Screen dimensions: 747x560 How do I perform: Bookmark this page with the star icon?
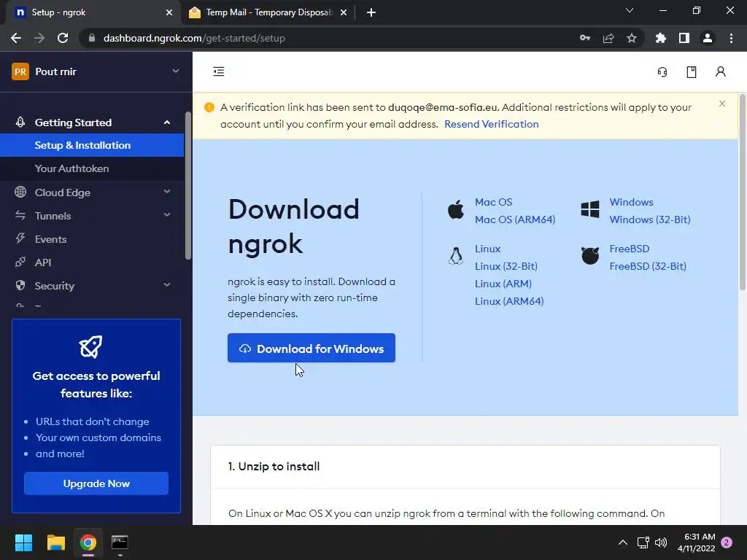pyautogui.click(x=632, y=38)
